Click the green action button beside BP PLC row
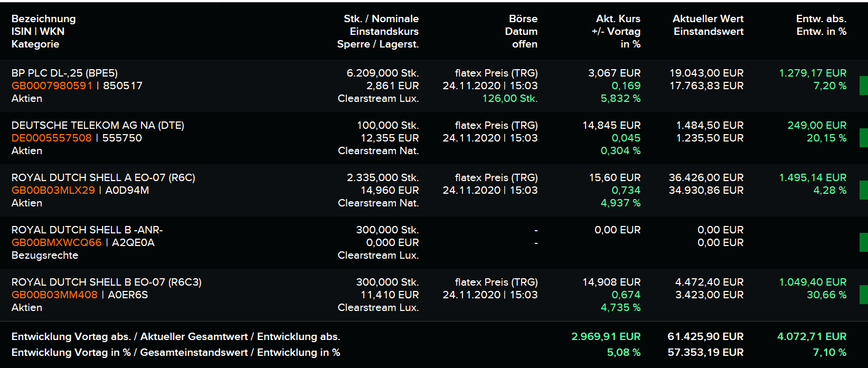 coord(864,84)
